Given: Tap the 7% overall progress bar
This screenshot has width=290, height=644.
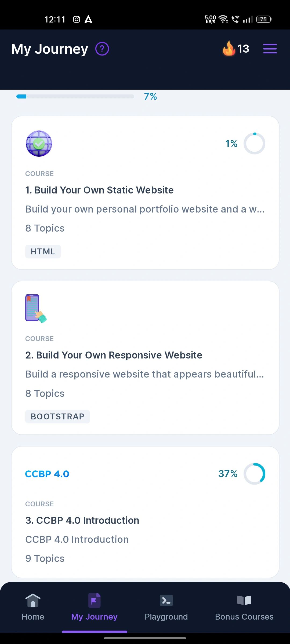Looking at the screenshot, I should pyautogui.click(x=75, y=97).
